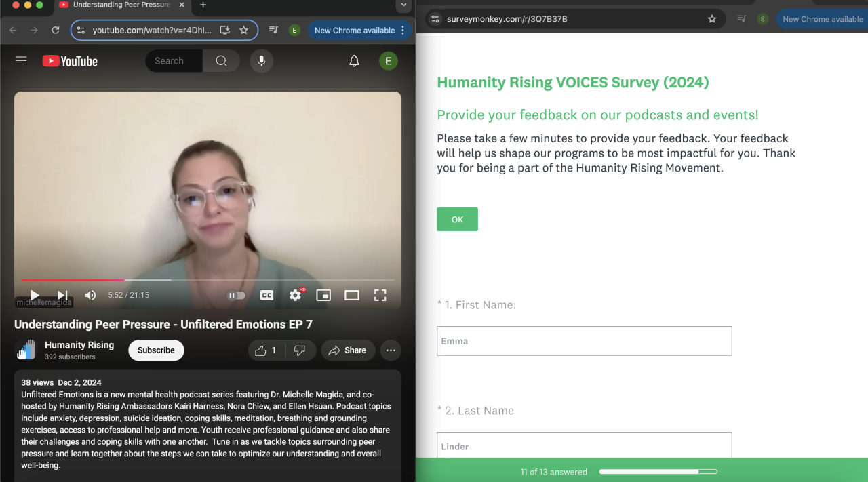868x482 pixels.
Task: Reload the YouTube page
Action: pos(56,31)
